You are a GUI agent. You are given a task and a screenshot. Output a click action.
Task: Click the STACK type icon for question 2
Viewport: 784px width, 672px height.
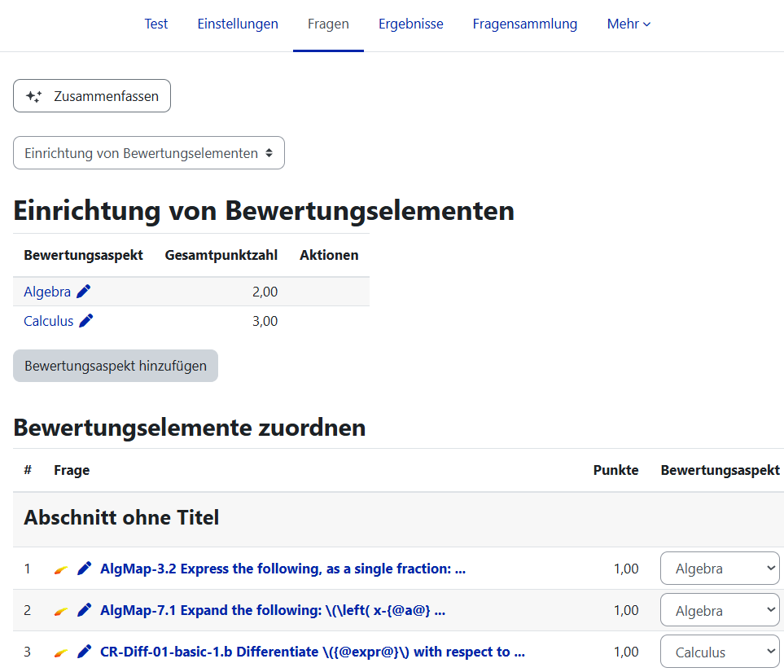click(x=61, y=610)
